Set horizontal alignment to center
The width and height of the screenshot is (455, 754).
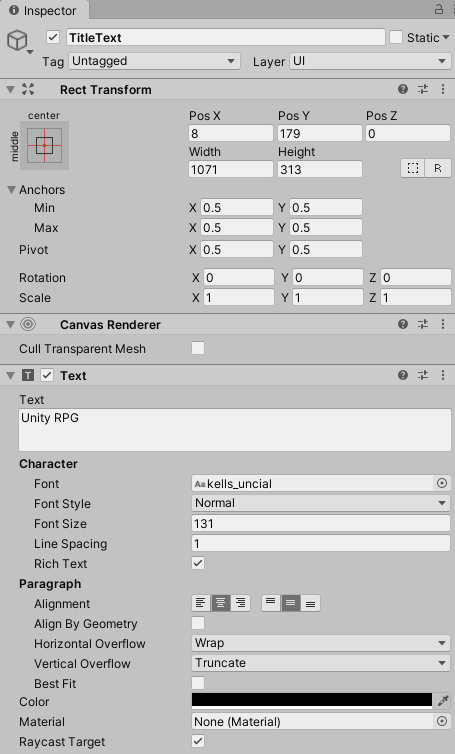(221, 603)
